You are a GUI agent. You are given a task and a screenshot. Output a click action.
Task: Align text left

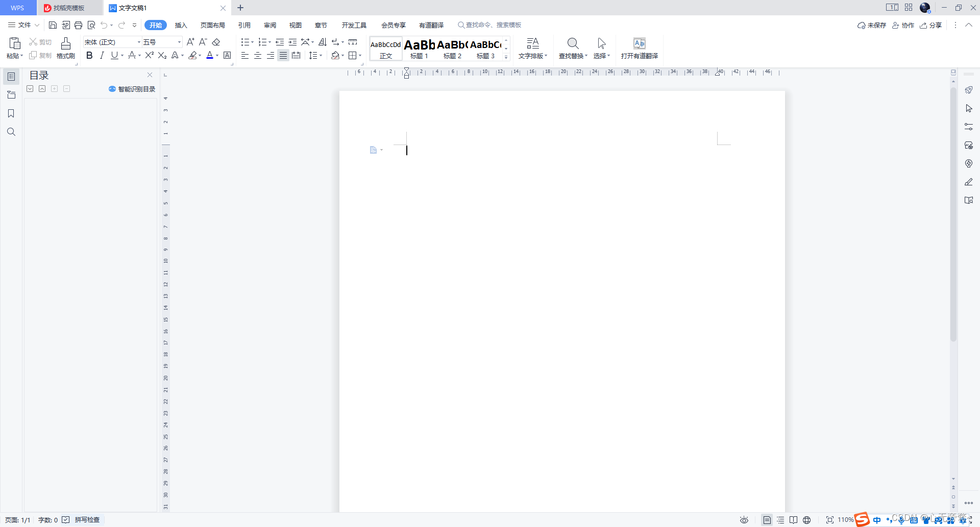[245, 55]
